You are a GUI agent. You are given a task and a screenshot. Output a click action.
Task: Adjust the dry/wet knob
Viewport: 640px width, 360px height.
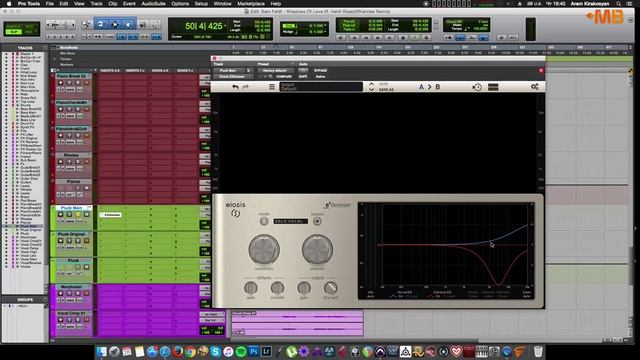331,288
